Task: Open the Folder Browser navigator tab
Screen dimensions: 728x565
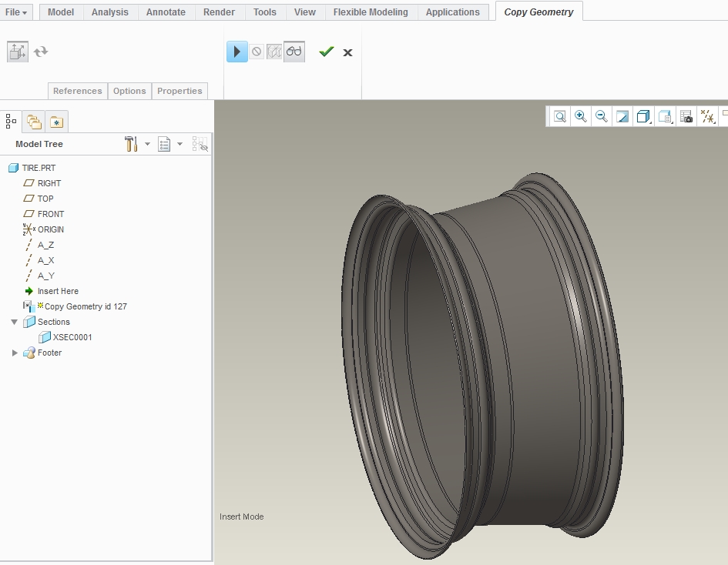Action: coord(34,122)
